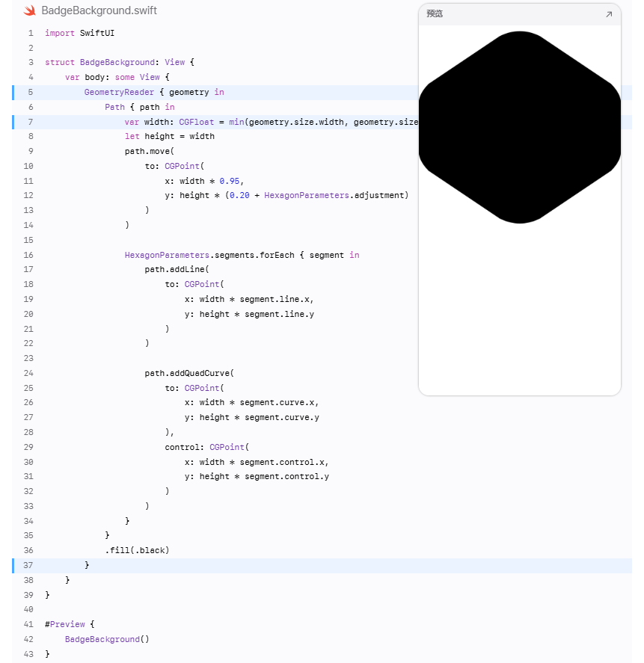The height and width of the screenshot is (663, 644).
Task: Click 'to: CGPoint(' on line 18
Action: pos(194,284)
